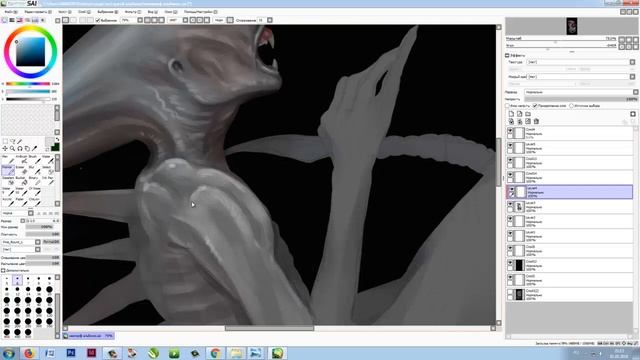Open Firefox from the taskbar
640x360 pixels.
pyautogui.click(x=29, y=353)
